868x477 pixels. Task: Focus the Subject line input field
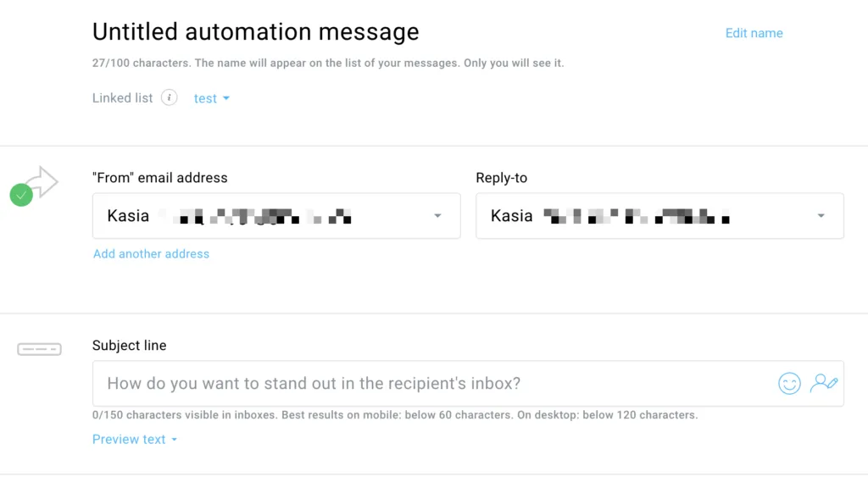468,384
